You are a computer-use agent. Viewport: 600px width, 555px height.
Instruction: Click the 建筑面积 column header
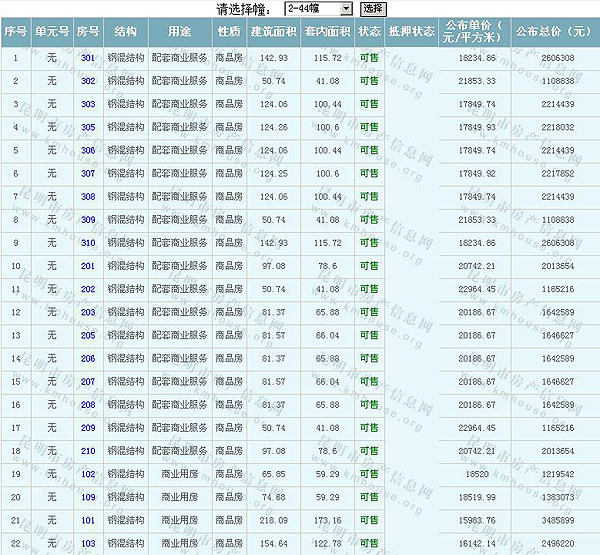(x=273, y=32)
